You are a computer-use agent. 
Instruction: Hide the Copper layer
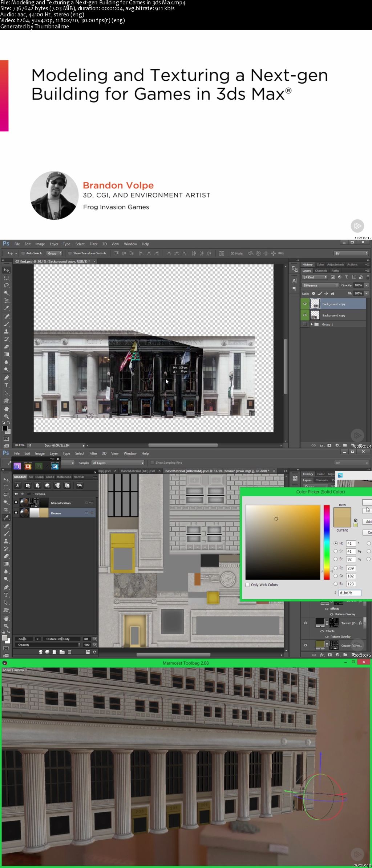point(305,645)
